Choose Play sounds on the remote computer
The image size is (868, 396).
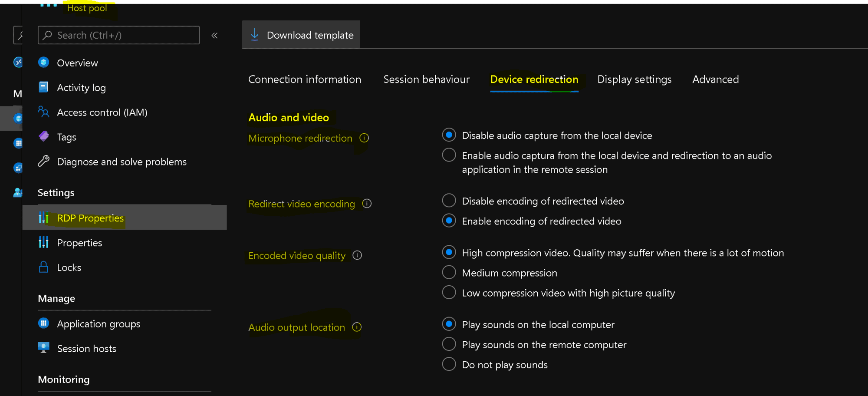point(449,344)
